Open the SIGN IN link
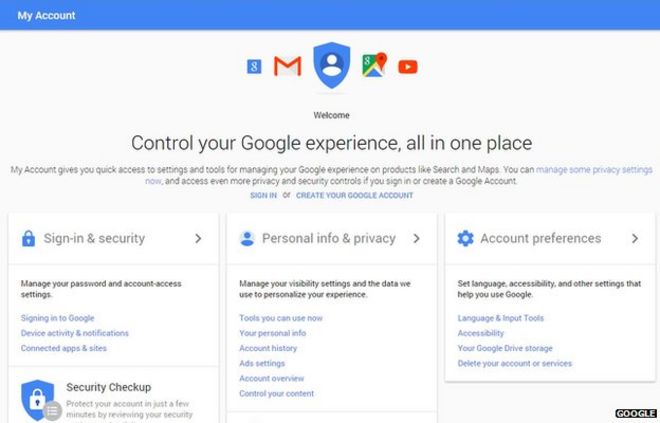This screenshot has width=660, height=423. click(263, 196)
